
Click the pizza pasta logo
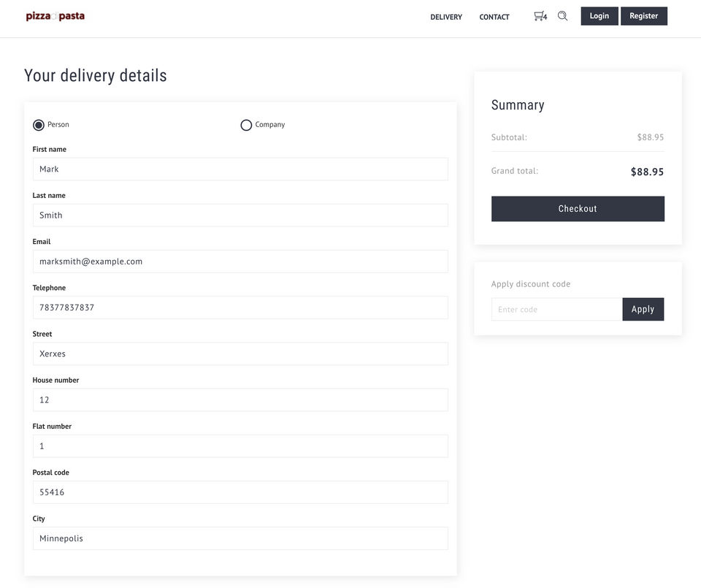(x=55, y=16)
